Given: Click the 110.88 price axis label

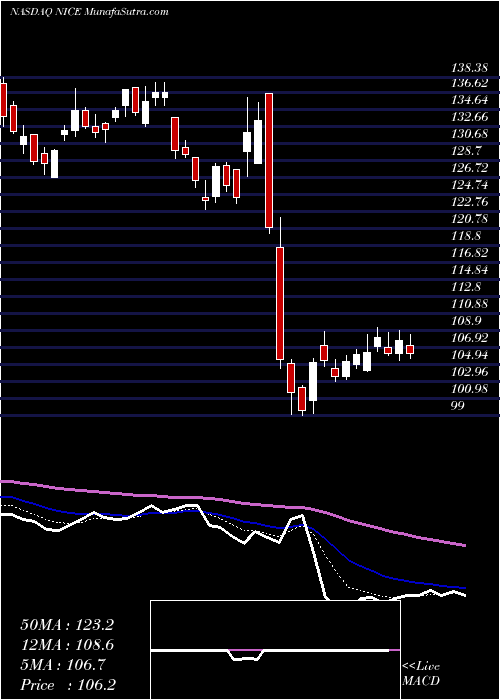Looking at the screenshot, I should point(470,304).
